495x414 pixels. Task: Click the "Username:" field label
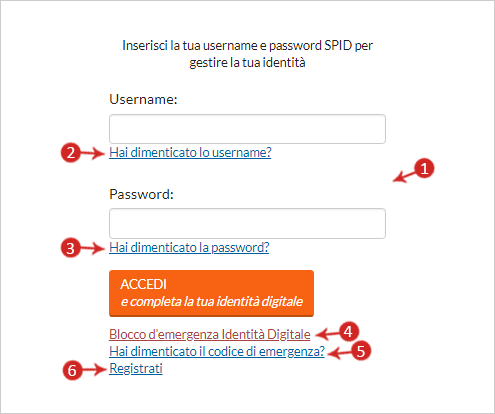(x=143, y=99)
